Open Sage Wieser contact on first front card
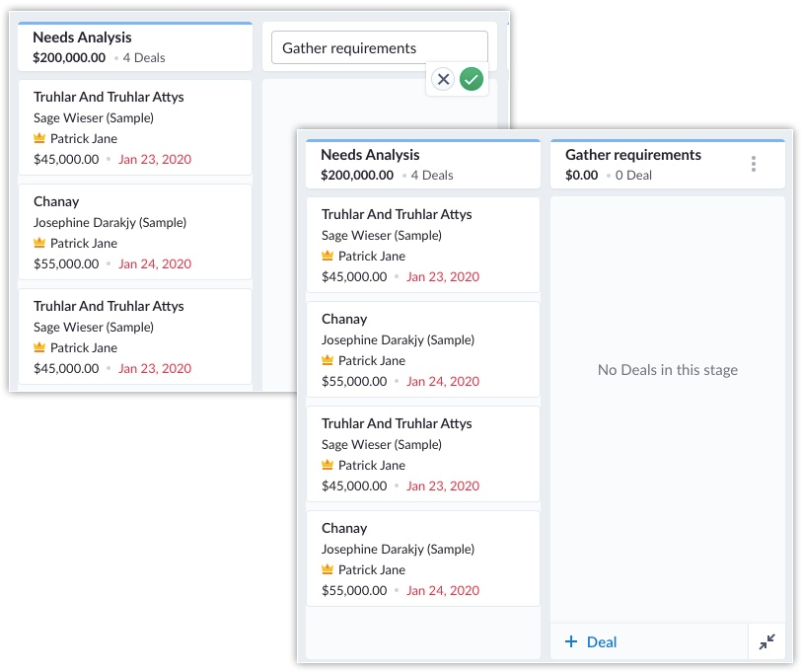This screenshot has width=802, height=672. coord(381,235)
